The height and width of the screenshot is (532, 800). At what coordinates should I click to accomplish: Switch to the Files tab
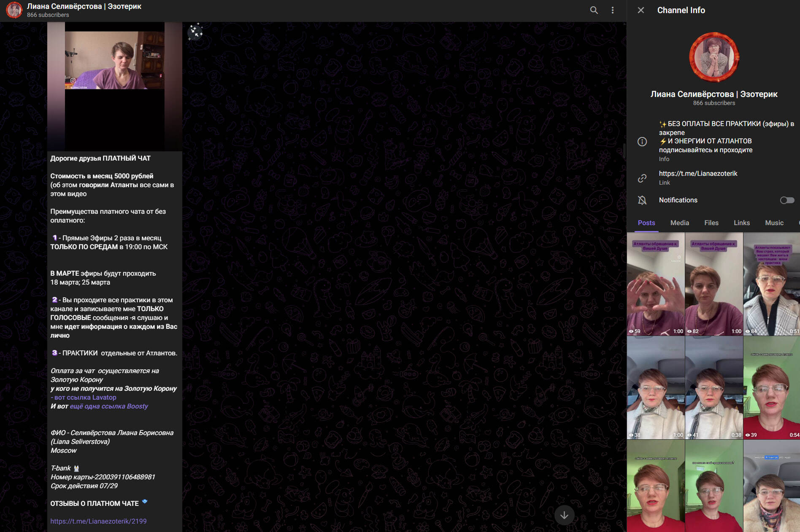711,223
